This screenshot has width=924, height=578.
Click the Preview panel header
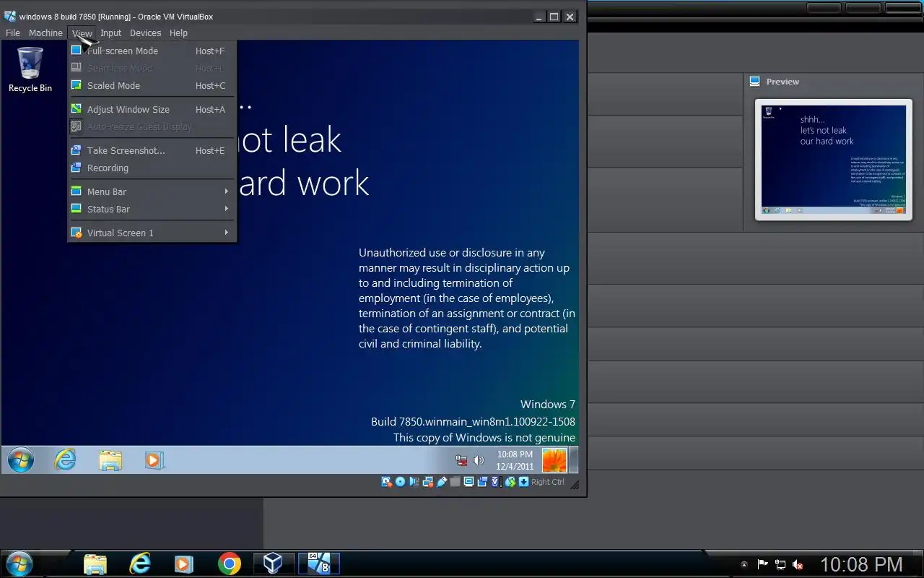pyautogui.click(x=783, y=82)
